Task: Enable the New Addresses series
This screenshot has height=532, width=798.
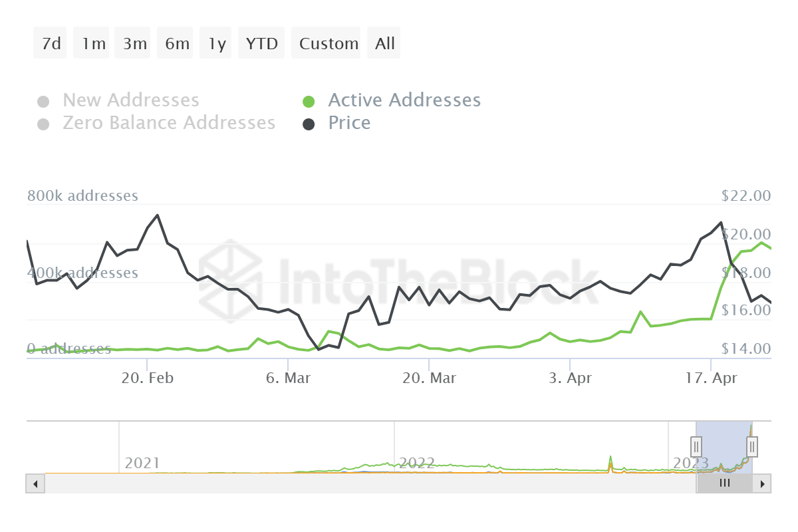Action: tap(130, 100)
